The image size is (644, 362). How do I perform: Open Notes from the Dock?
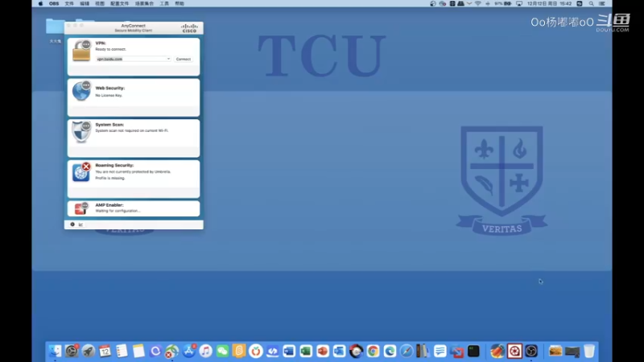(x=138, y=351)
